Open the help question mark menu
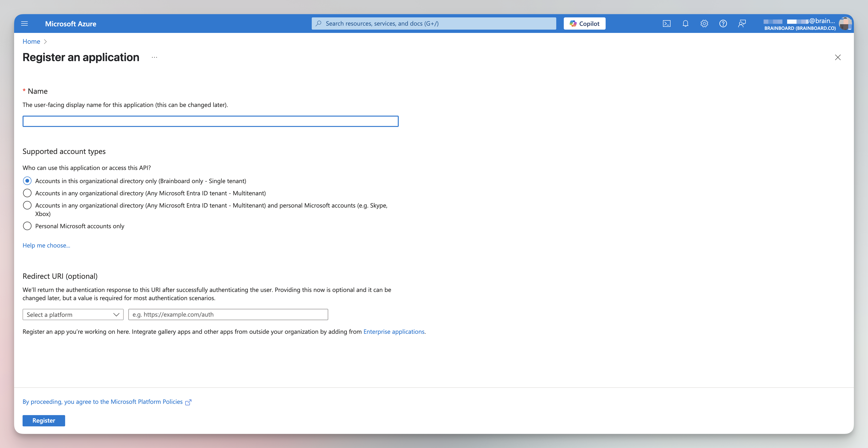 (x=723, y=24)
